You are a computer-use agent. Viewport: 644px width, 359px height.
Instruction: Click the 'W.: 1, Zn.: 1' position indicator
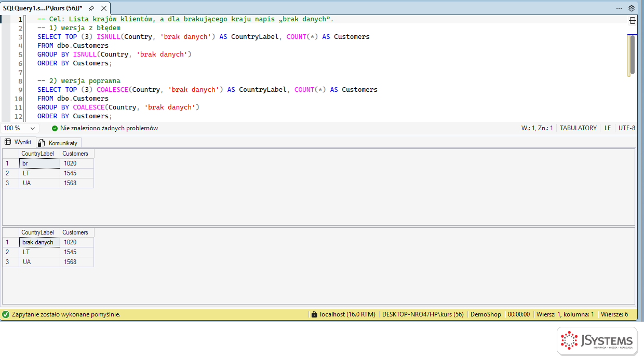click(x=537, y=128)
